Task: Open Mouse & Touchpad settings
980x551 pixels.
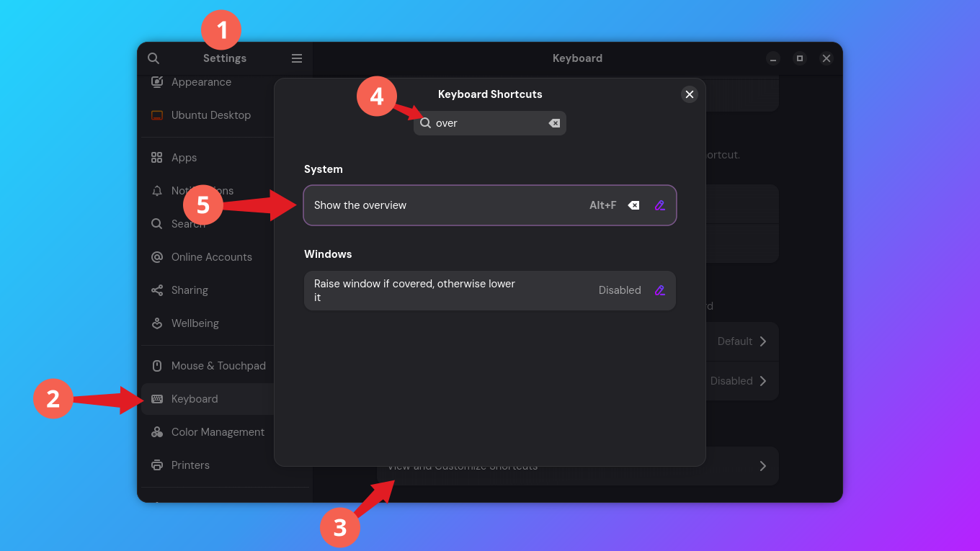Action: (218, 366)
